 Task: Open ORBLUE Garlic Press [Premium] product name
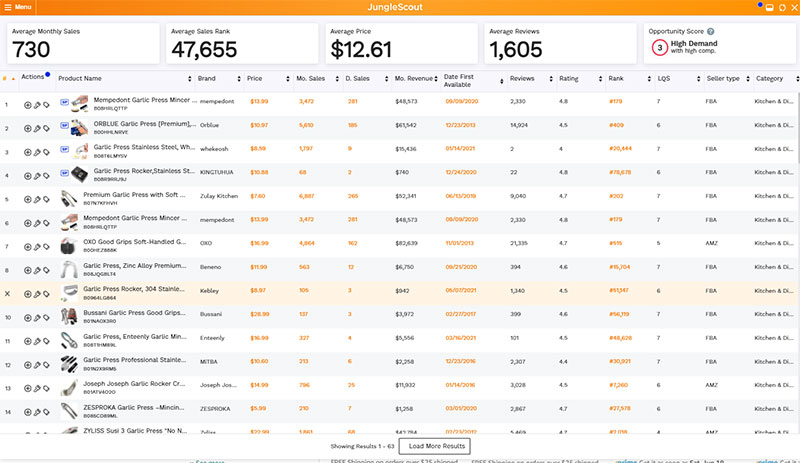click(x=144, y=124)
